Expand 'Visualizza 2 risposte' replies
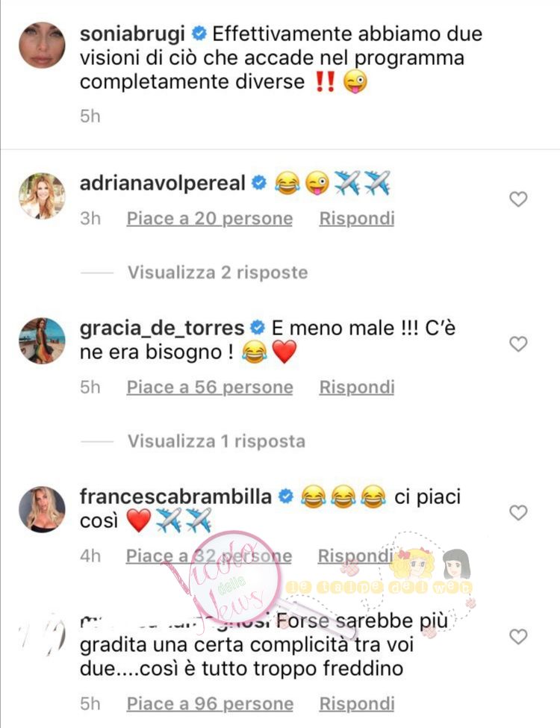 pyautogui.click(x=217, y=273)
